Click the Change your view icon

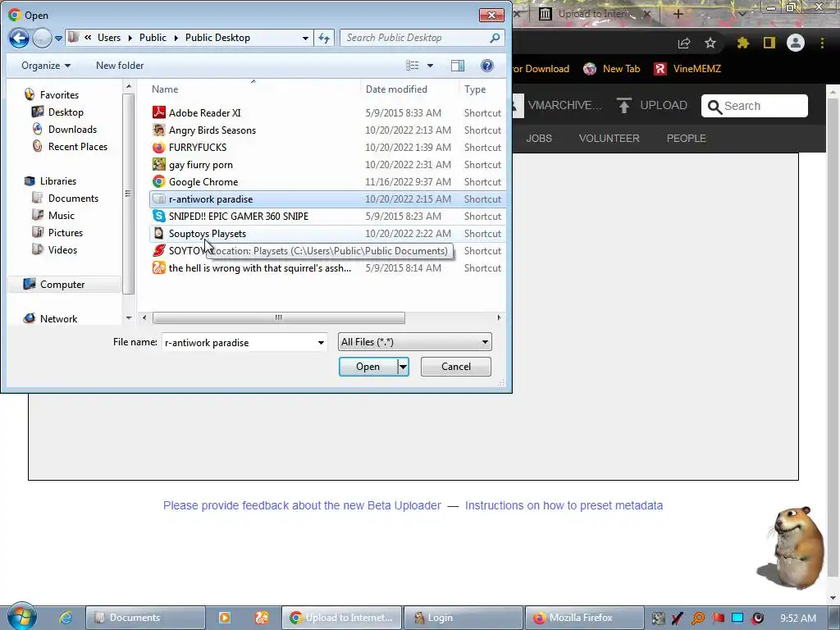pyautogui.click(x=412, y=66)
